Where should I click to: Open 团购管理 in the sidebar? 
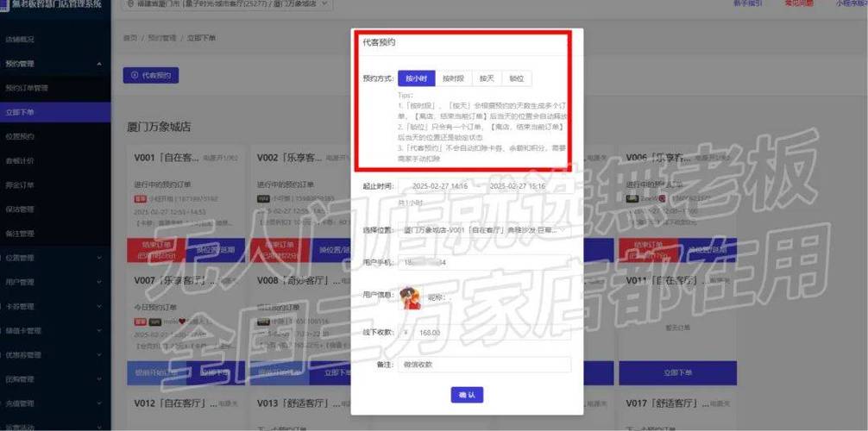point(20,379)
